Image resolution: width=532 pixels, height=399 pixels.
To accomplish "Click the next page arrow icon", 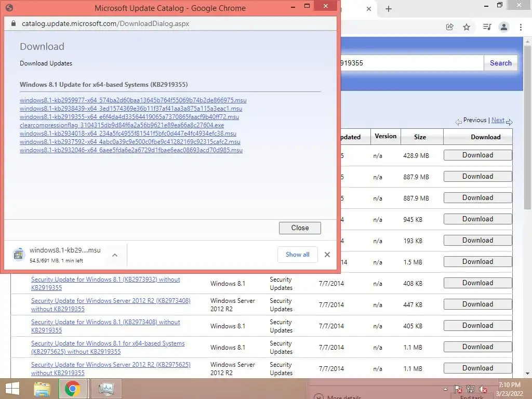I will tap(509, 122).
